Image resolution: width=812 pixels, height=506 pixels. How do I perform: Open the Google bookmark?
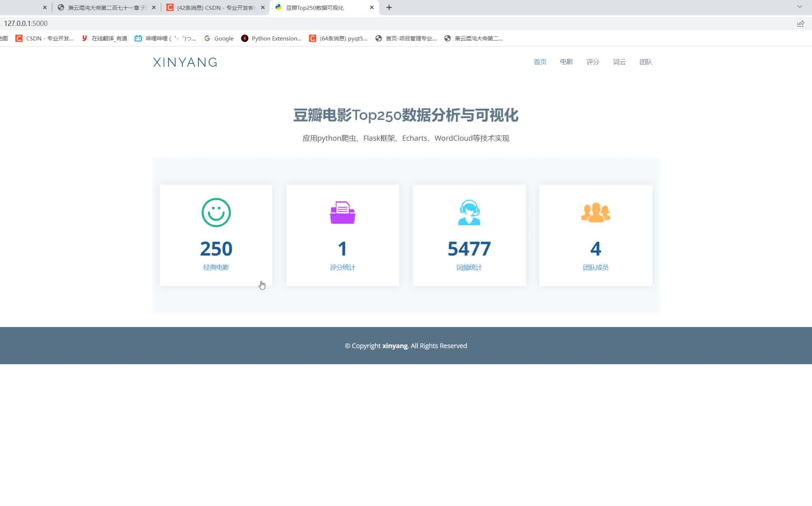(219, 38)
